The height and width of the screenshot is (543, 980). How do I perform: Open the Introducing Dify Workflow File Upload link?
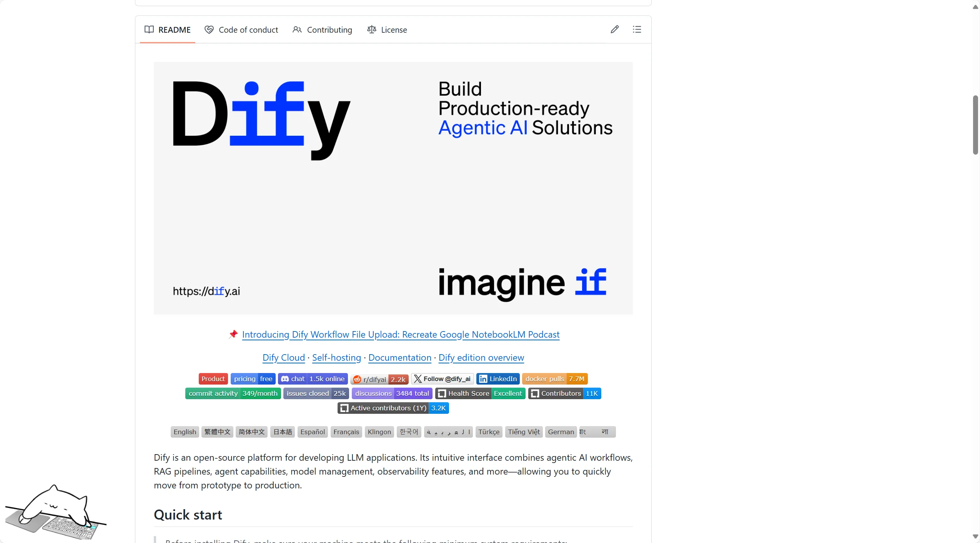401,335
